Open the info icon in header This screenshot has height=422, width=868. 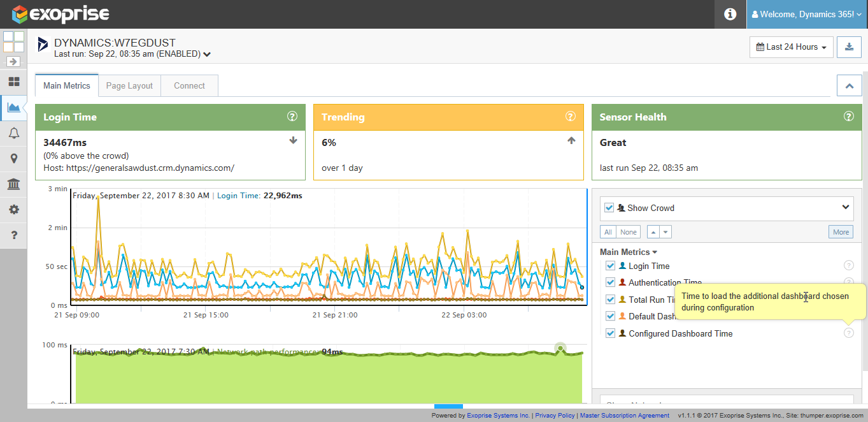(730, 14)
